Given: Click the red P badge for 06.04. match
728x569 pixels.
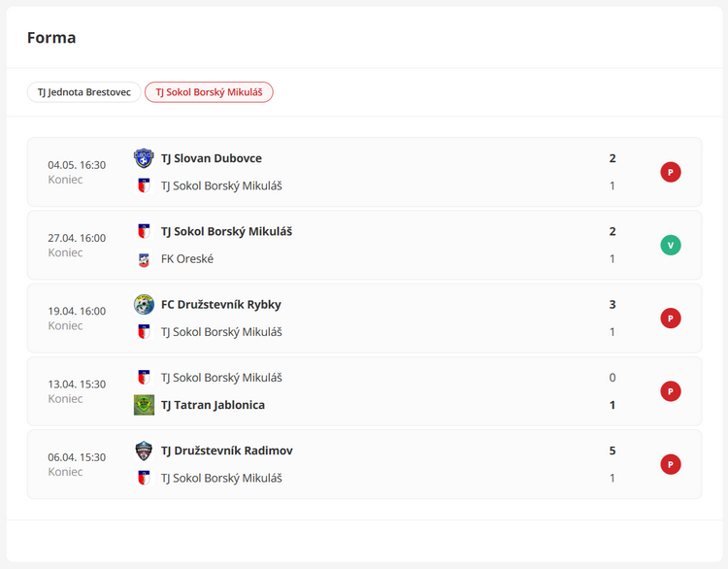Looking at the screenshot, I should tap(671, 464).
